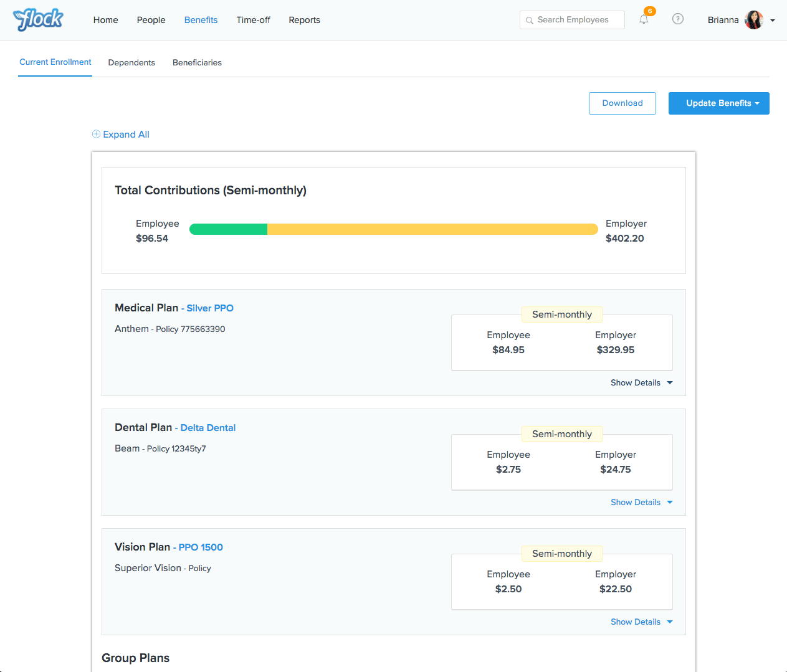Click in the Search Employees field

[573, 20]
